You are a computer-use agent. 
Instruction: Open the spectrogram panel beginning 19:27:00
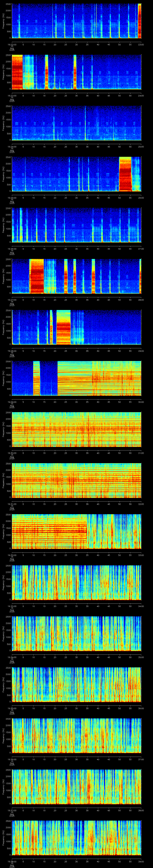tap(76, 276)
